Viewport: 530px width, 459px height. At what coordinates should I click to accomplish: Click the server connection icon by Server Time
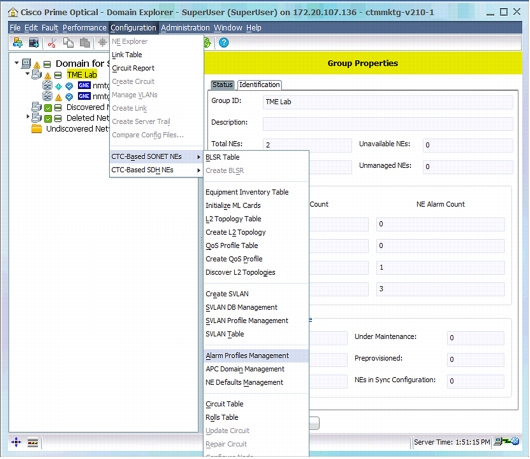tap(506, 441)
